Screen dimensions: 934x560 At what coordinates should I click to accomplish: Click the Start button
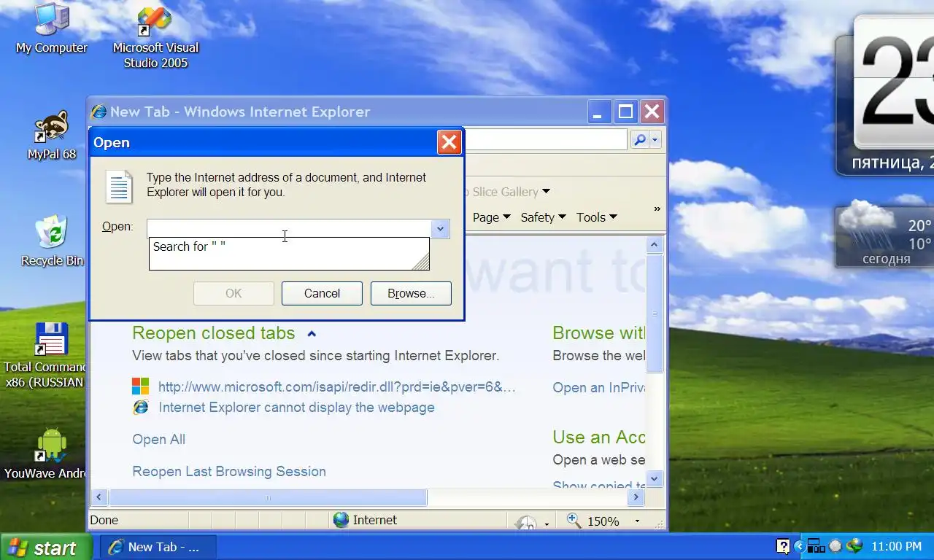tap(45, 548)
